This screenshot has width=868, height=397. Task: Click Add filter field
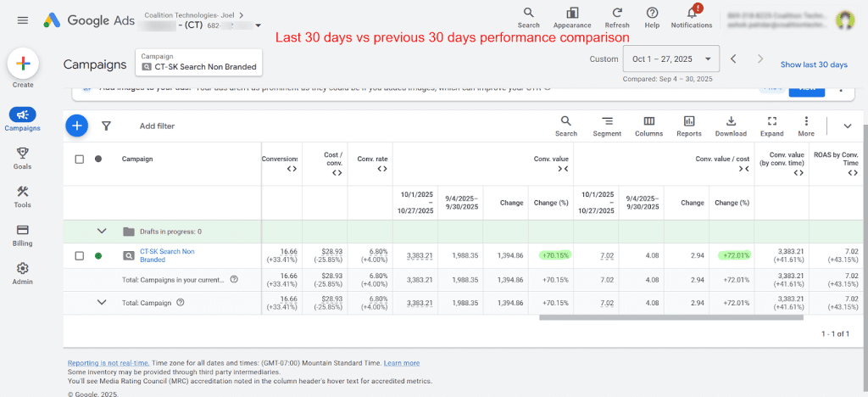[157, 126]
